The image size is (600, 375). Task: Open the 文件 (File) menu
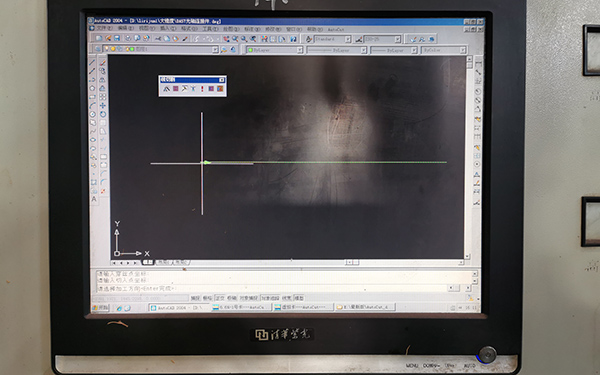104,28
